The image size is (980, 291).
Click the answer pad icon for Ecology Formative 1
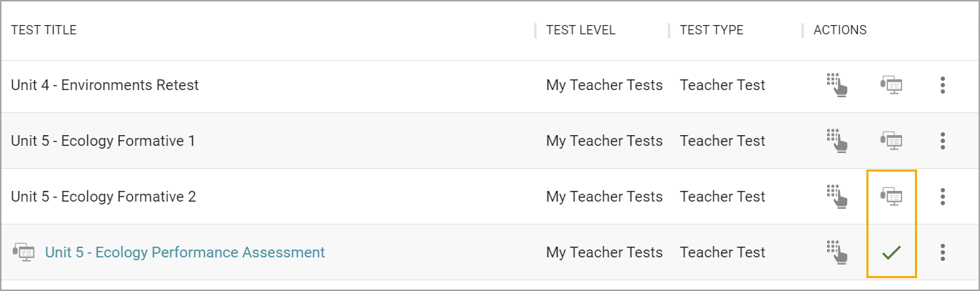(837, 141)
